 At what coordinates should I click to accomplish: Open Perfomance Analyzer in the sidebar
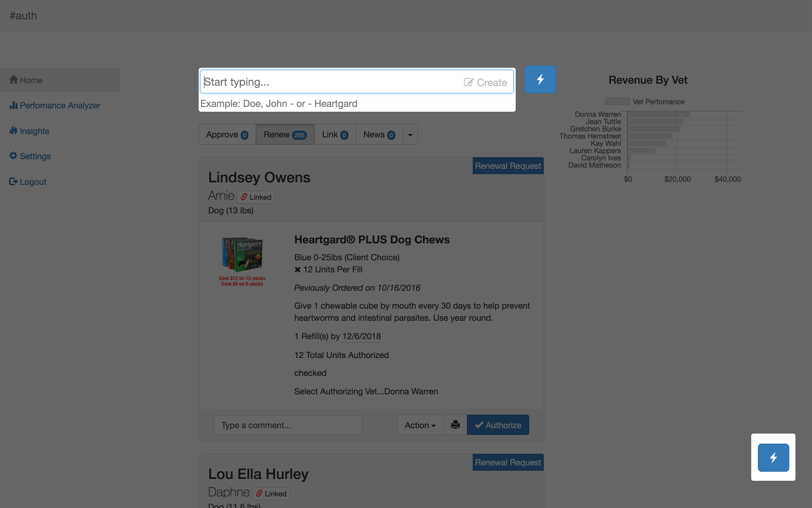pyautogui.click(x=55, y=105)
